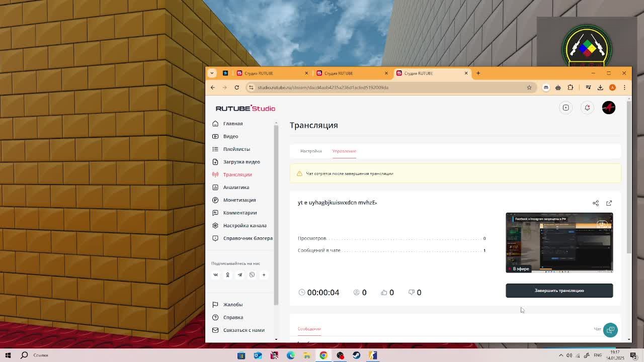
Task: Switch to the Настройки tab
Action: point(311,151)
